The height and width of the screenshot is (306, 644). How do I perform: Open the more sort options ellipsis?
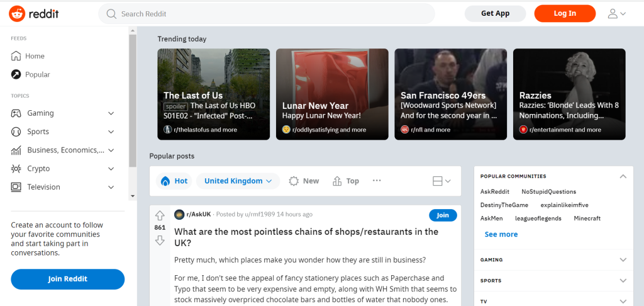pos(377,181)
